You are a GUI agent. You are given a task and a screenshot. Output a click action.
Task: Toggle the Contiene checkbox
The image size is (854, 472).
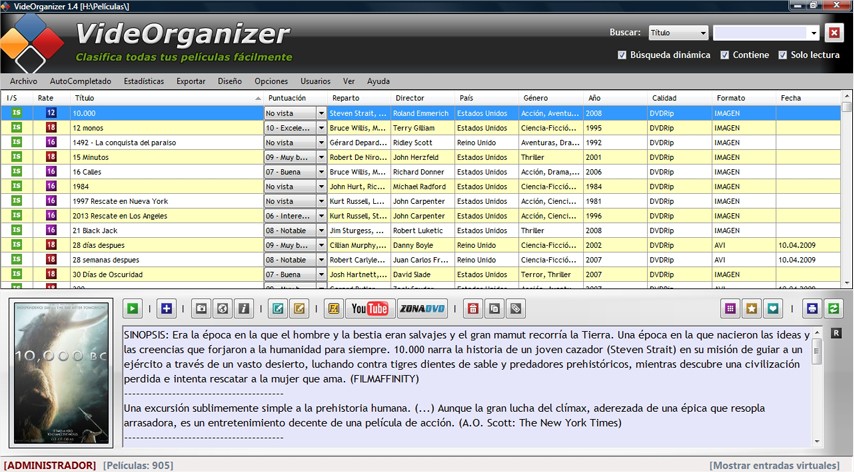724,55
